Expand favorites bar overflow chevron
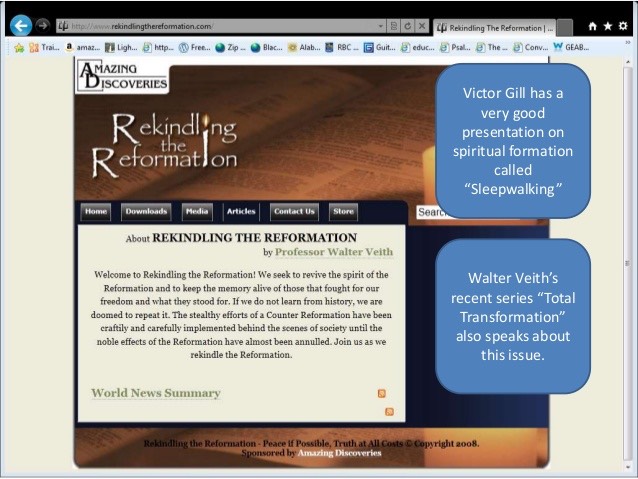The height and width of the screenshot is (479, 638). pyautogui.click(x=628, y=42)
